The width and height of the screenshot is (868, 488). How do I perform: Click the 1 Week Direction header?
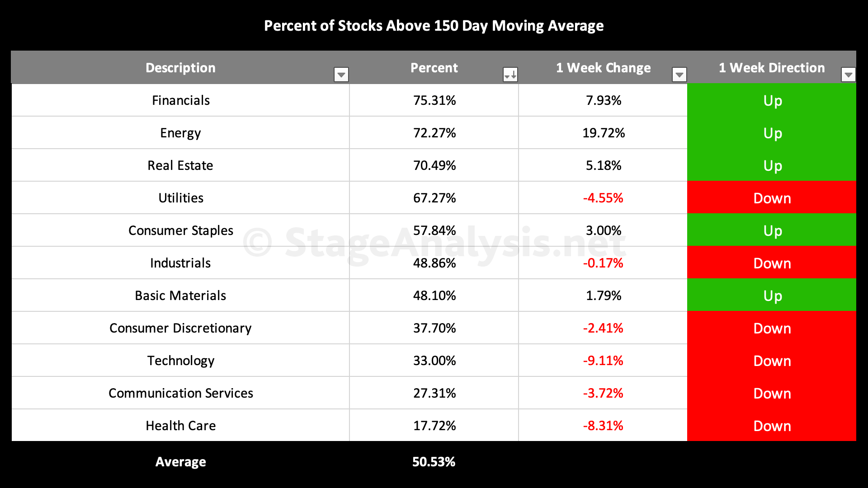[x=771, y=68]
